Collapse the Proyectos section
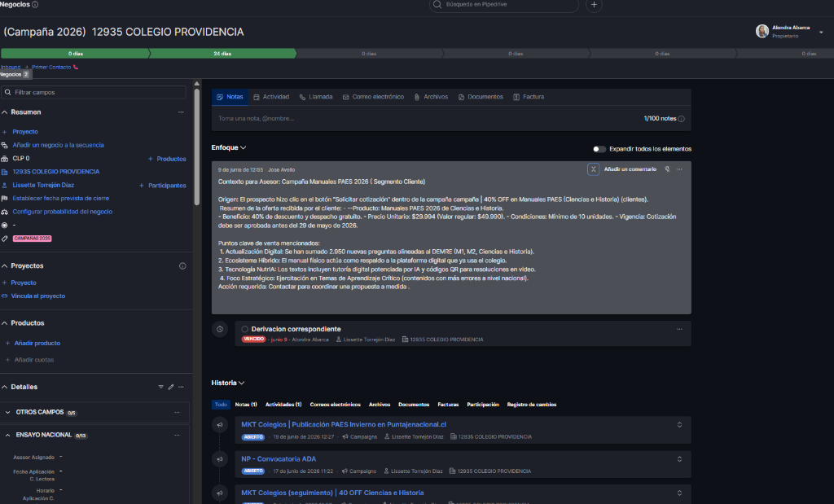Viewport: 834px width, 504px height. tap(4, 265)
